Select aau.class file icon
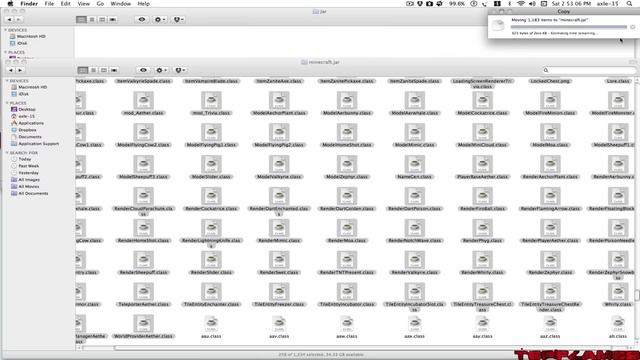The height and width of the screenshot is (360, 640). 211,324
